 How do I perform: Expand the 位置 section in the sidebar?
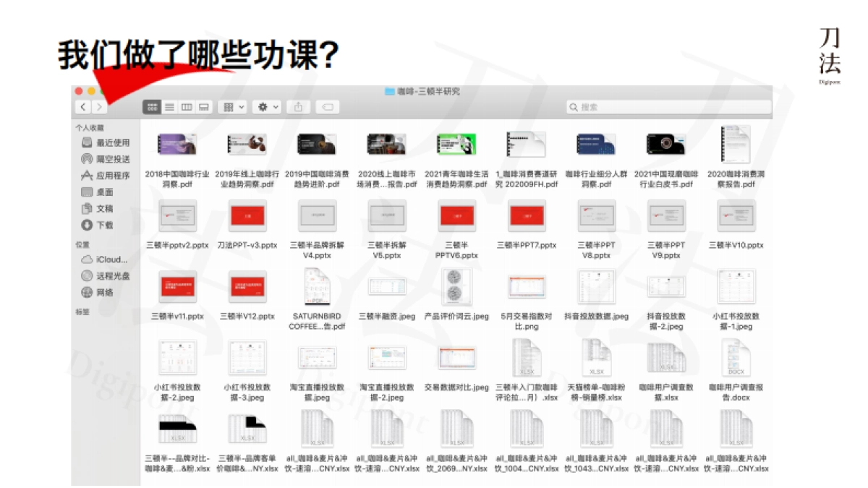[x=84, y=243]
